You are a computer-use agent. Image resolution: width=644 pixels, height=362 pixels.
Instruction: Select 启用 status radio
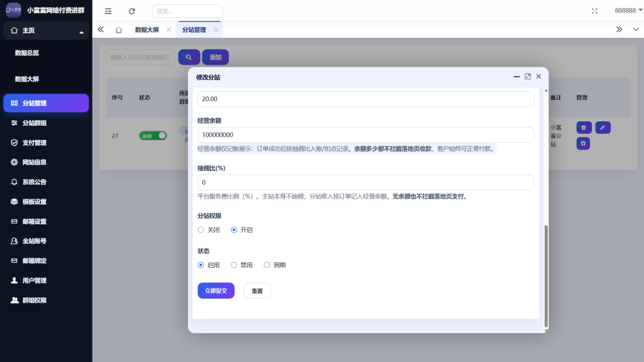click(209, 265)
